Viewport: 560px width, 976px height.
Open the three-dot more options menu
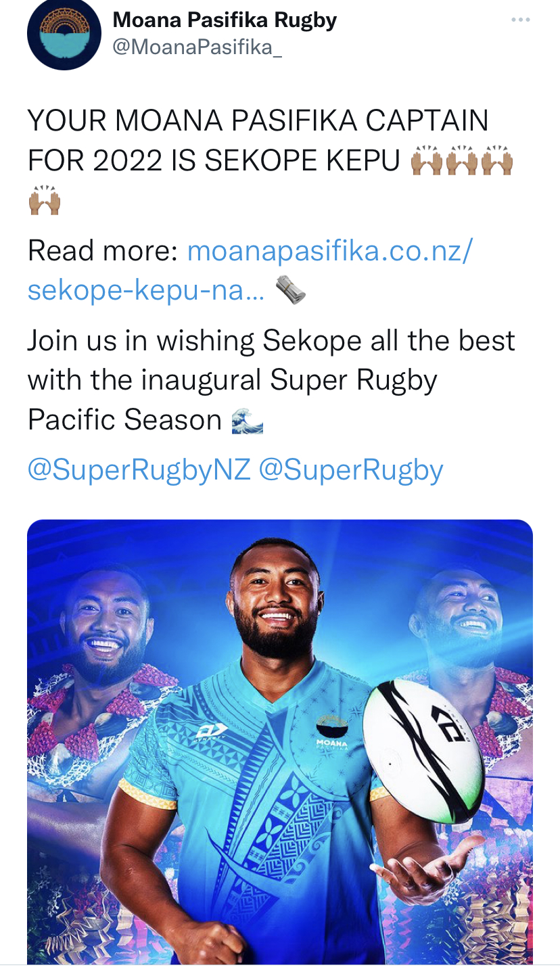521,20
